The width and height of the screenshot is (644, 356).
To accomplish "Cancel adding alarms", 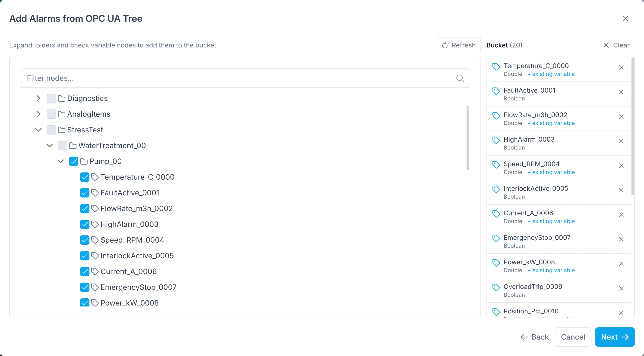I will 573,337.
